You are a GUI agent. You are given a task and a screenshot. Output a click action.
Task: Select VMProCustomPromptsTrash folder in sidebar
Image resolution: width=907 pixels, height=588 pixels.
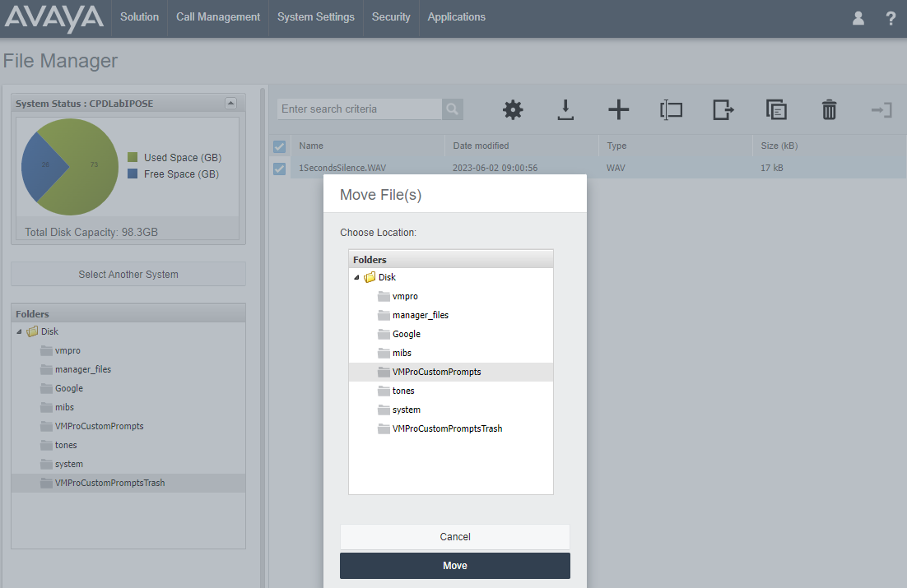pyautogui.click(x=128, y=483)
